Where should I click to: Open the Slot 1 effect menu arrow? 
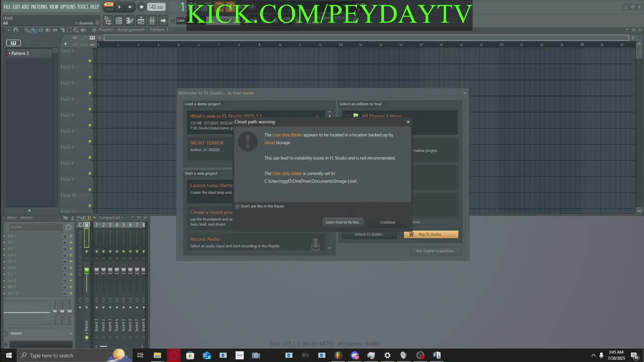[x=5, y=236]
